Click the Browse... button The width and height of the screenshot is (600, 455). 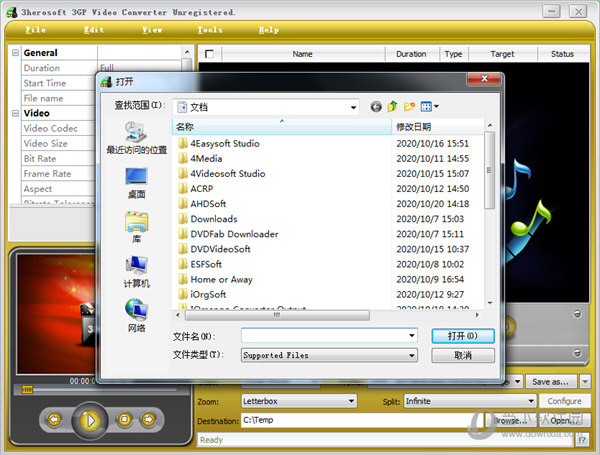click(x=510, y=421)
